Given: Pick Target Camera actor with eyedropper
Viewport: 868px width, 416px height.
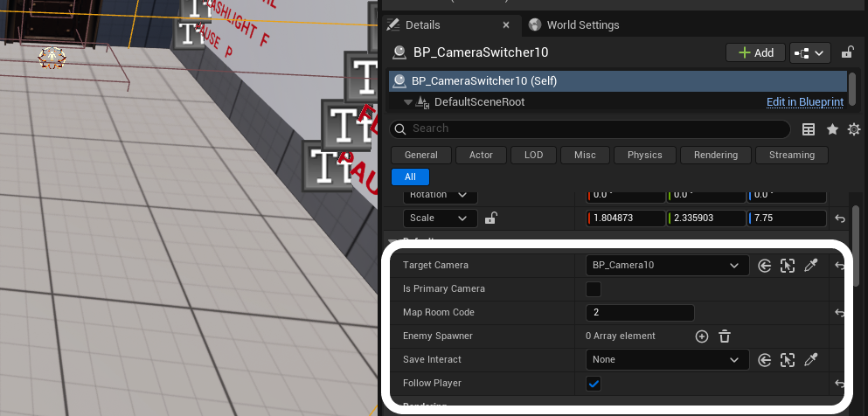Looking at the screenshot, I should tap(810, 265).
